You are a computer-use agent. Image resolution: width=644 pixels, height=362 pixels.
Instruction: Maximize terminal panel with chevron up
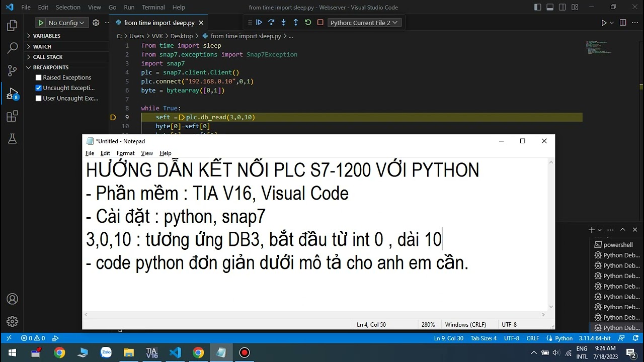[622, 230]
